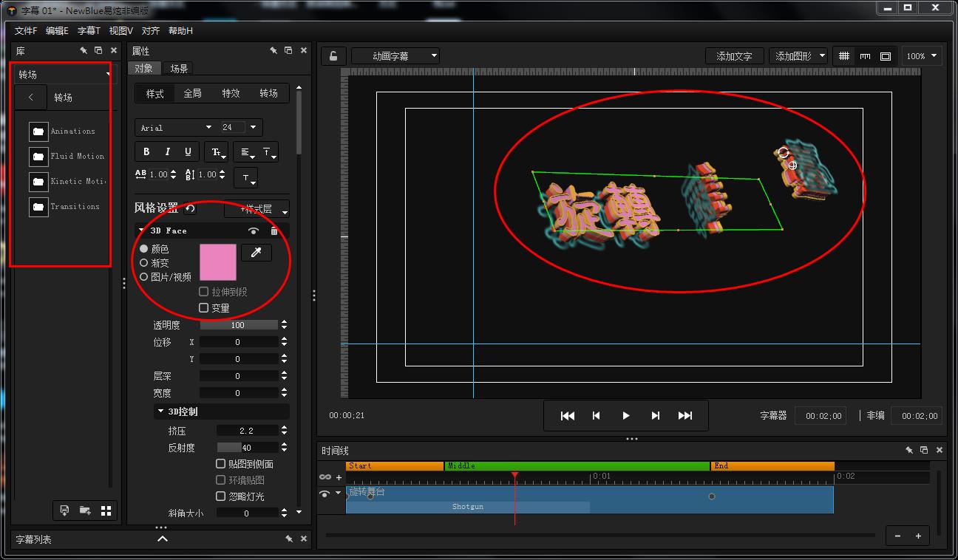Select the 颜色 fill option
Viewport: 958px width, 560px height.
pos(144,249)
